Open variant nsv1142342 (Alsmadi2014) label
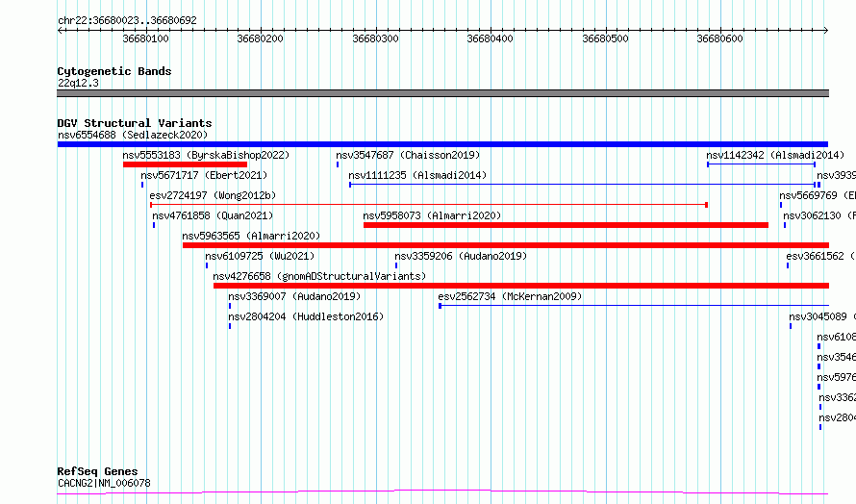The image size is (856, 504). (775, 155)
